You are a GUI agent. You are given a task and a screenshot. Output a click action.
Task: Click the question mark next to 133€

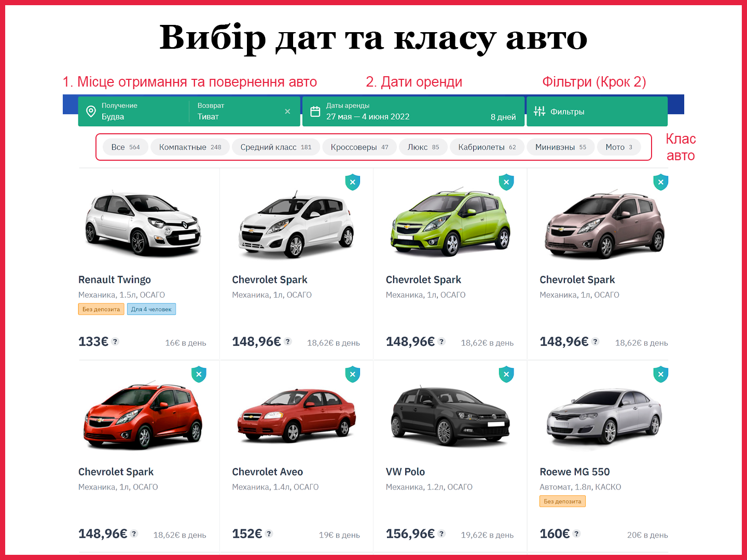115,341
